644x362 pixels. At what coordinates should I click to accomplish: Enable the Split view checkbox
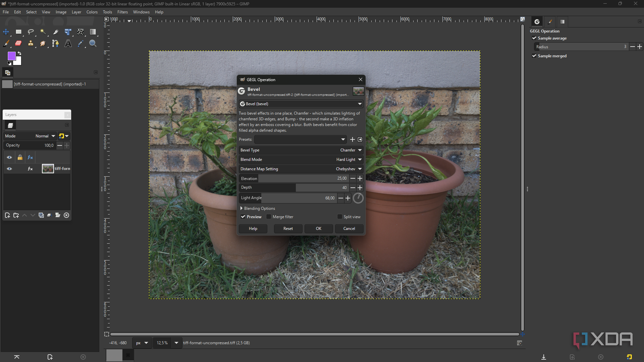[x=340, y=217]
